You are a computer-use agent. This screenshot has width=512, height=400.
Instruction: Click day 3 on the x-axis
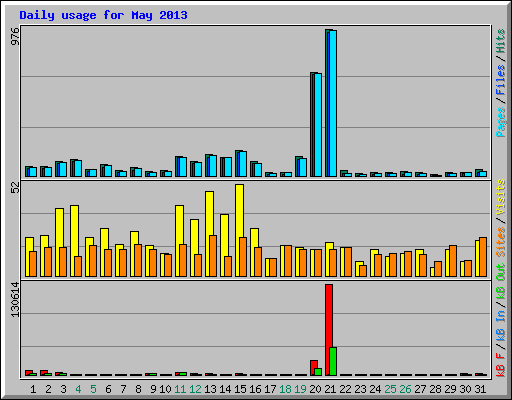pos(63,389)
